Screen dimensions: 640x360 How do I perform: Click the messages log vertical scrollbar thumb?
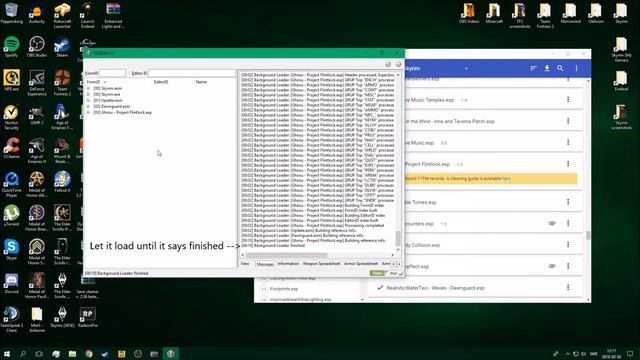398,238
